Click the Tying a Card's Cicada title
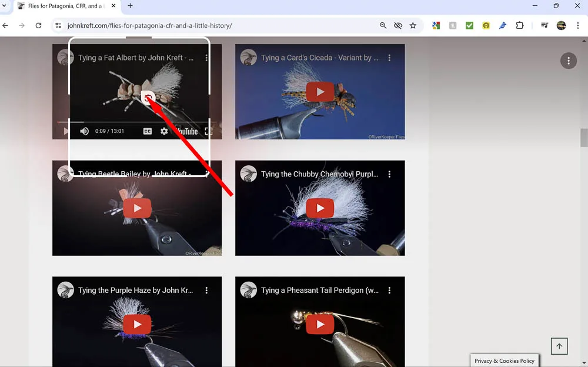 coord(319,58)
